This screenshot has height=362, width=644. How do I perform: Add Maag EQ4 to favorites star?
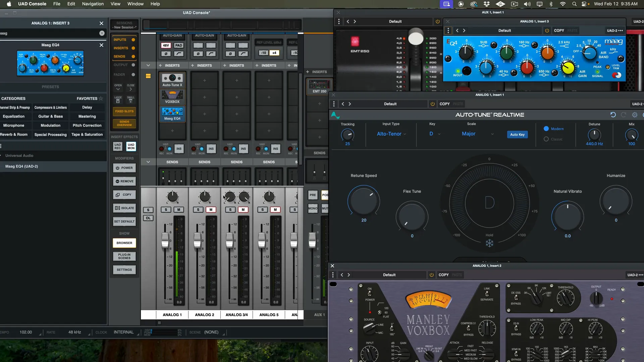tap(101, 99)
